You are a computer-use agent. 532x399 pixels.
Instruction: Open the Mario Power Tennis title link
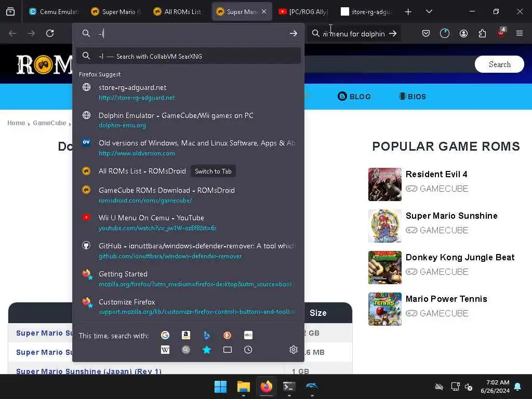click(446, 299)
